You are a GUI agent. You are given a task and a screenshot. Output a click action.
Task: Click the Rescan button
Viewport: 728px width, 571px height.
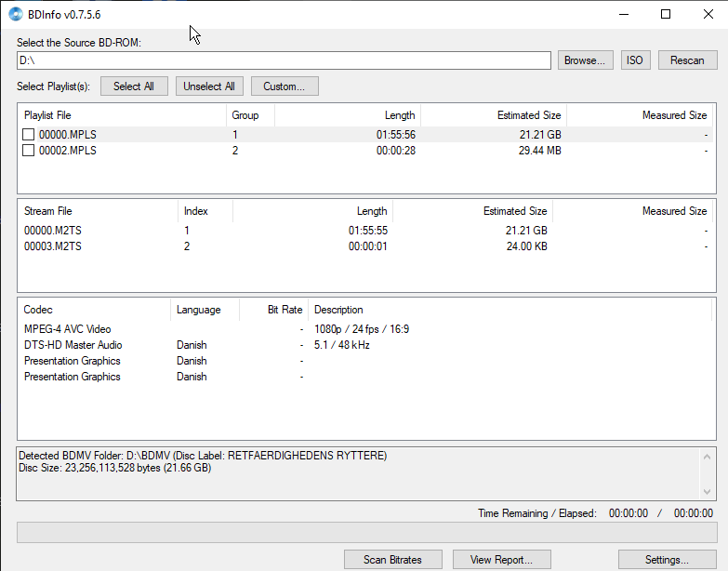[x=687, y=60]
